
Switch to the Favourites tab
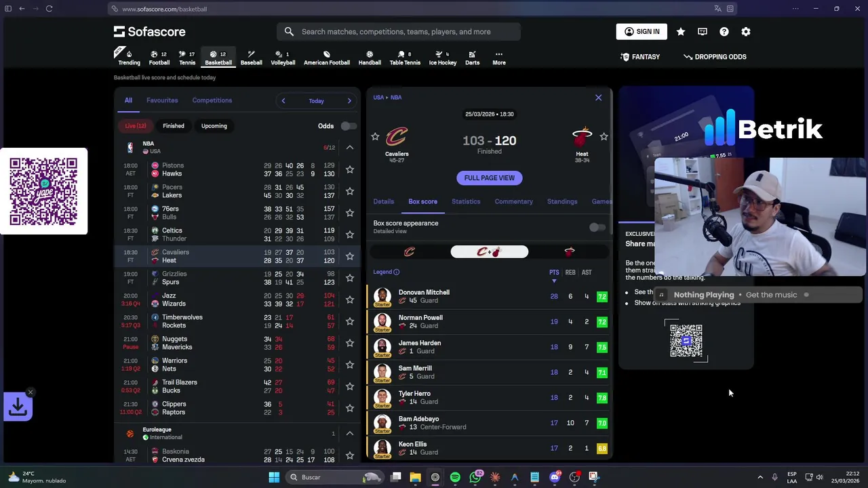pyautogui.click(x=162, y=100)
